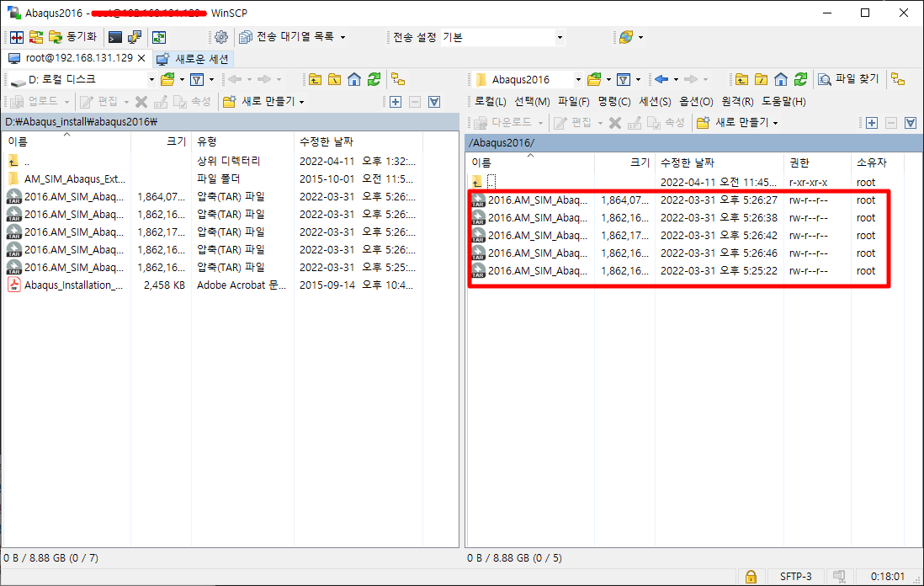Screen dimensions: 924x586
Task: Open the 명령(C) menu
Action: 614,101
